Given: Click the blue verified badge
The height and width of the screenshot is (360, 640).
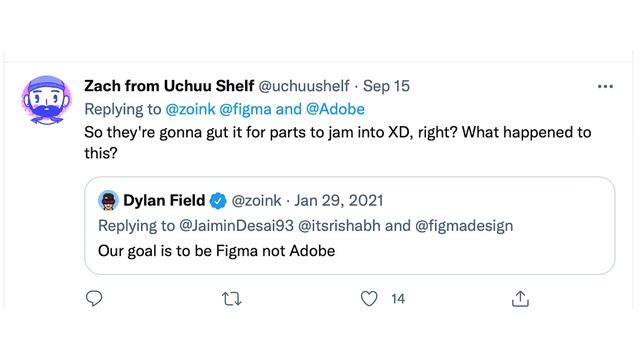Looking at the screenshot, I should [218, 201].
